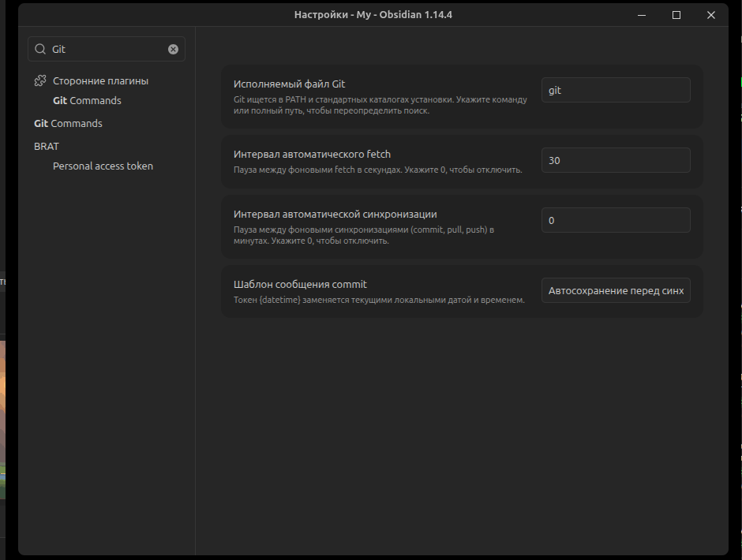
Task: Edit the автоматического fetch interval value
Action: pos(616,160)
